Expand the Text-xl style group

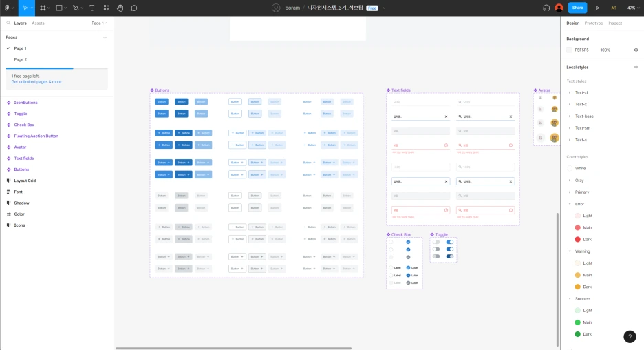(570, 92)
